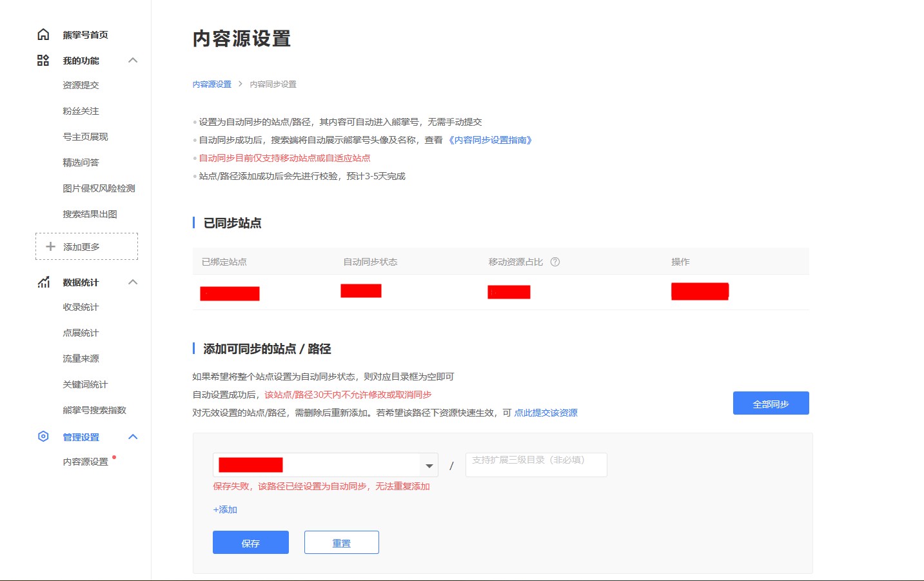Open 图片侵权风险检测 menu item

coord(99,188)
